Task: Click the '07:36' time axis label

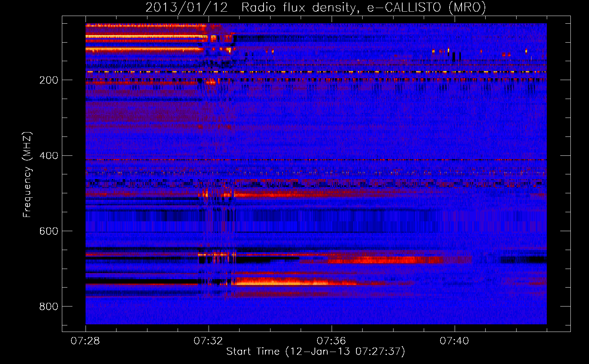Action: [332, 341]
